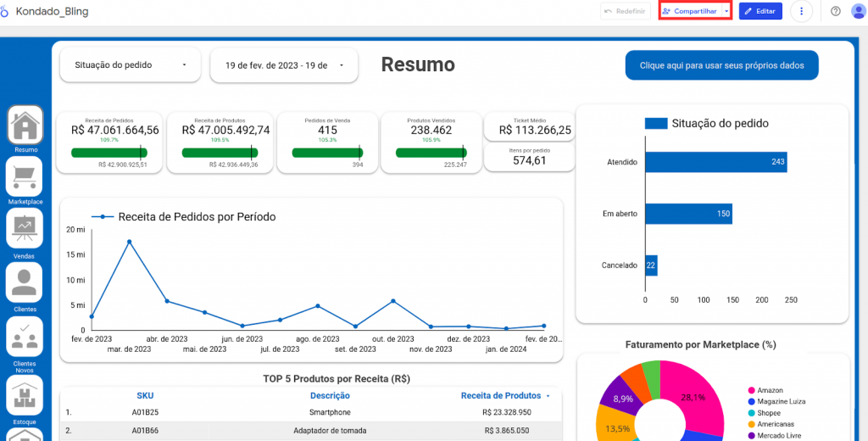Click the Compartilhar share button
The image size is (868, 441).
689,11
